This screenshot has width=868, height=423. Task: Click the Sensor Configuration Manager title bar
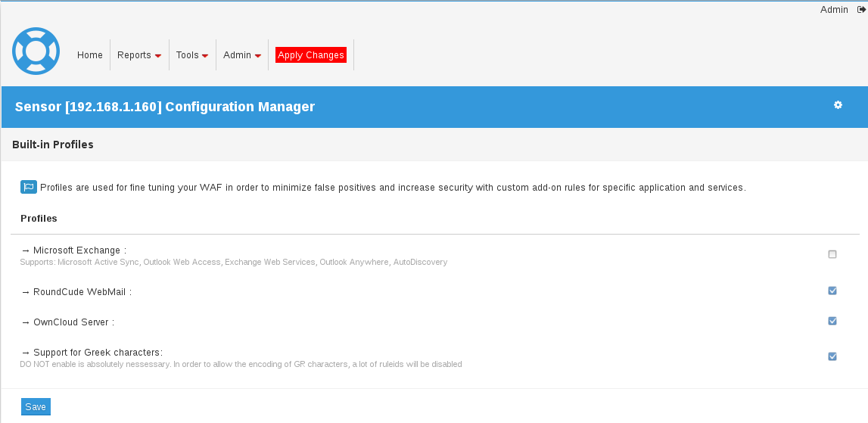click(434, 107)
